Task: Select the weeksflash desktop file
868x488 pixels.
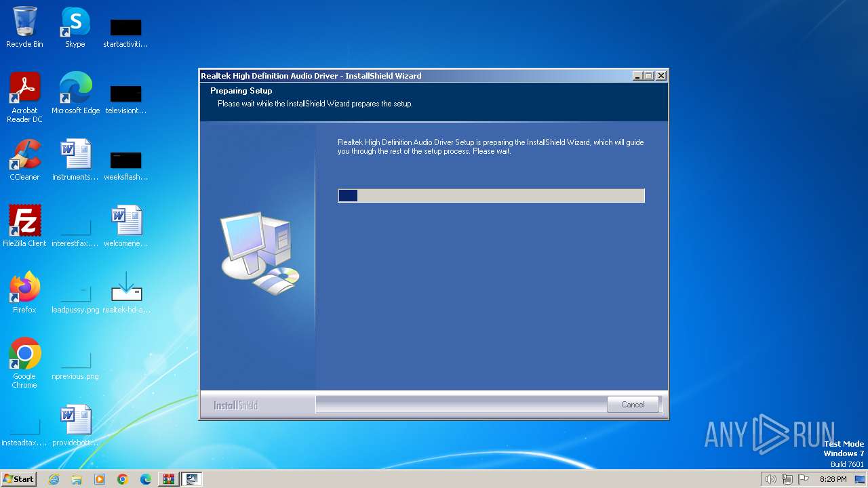Action: (125, 167)
